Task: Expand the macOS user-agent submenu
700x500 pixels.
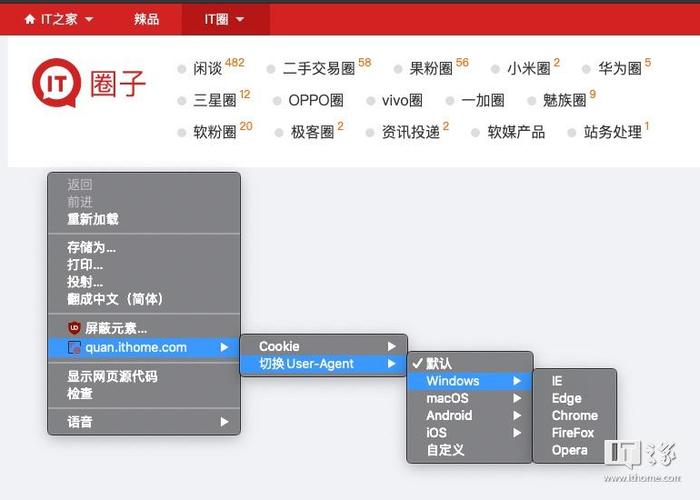Action: tap(470, 398)
